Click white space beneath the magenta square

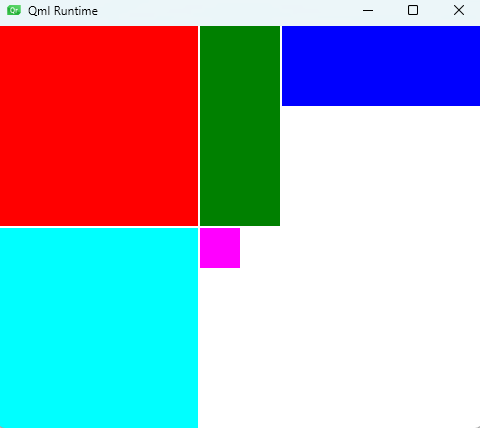(x=220, y=347)
